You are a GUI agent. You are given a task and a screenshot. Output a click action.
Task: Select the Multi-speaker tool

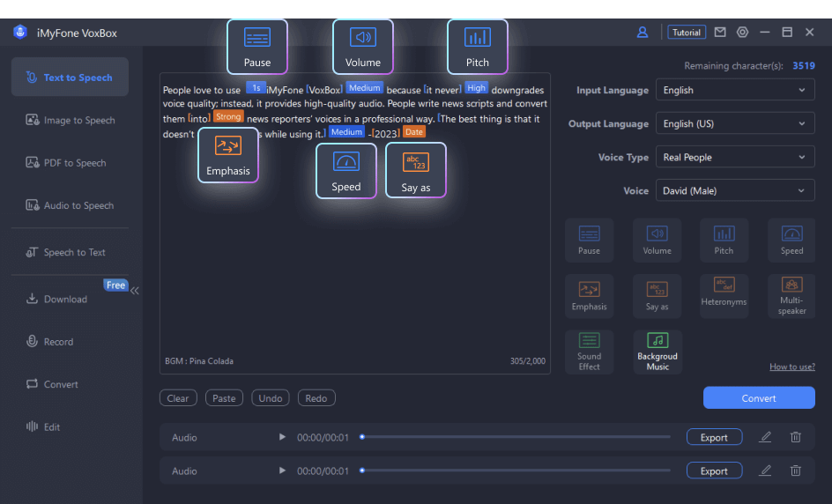coord(791,296)
